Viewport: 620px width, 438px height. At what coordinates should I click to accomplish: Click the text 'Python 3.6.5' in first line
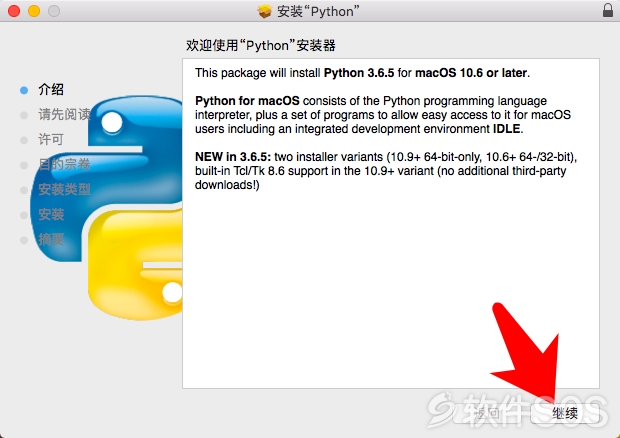(359, 73)
